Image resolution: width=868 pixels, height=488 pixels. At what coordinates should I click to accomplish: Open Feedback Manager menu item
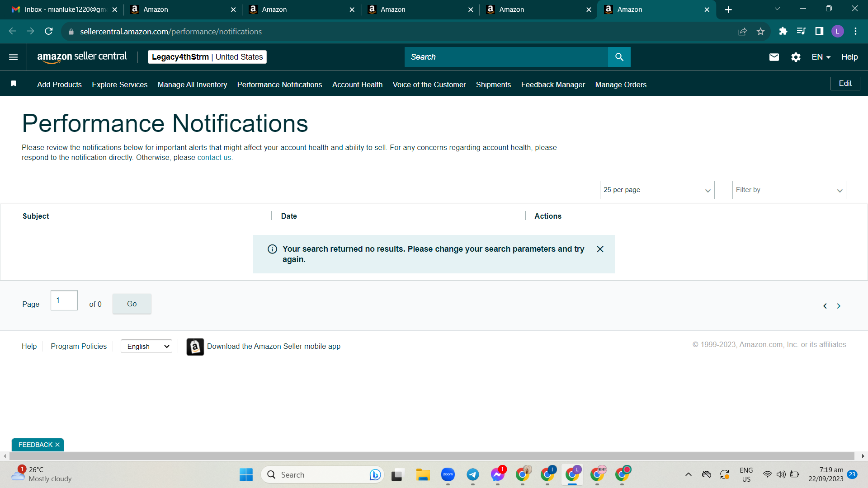[x=553, y=84]
